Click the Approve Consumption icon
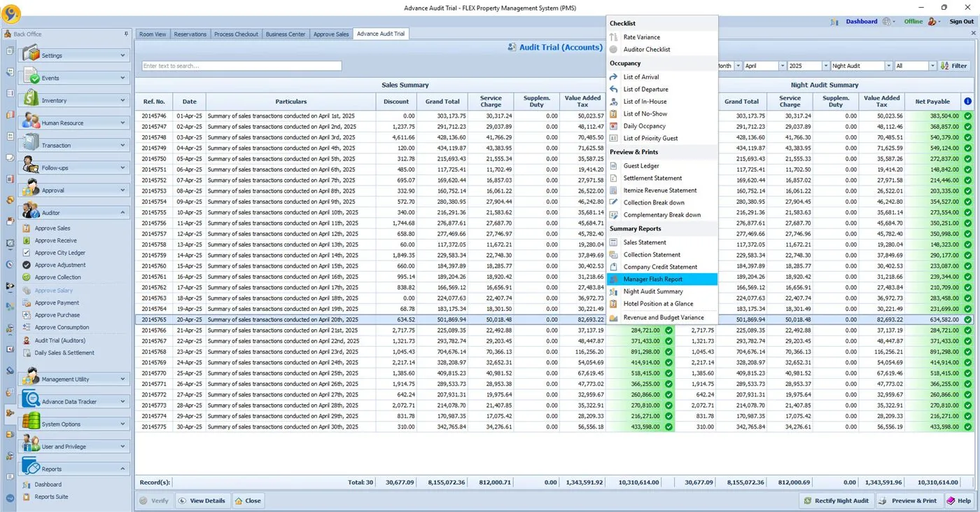980x512 pixels. pyautogui.click(x=27, y=327)
